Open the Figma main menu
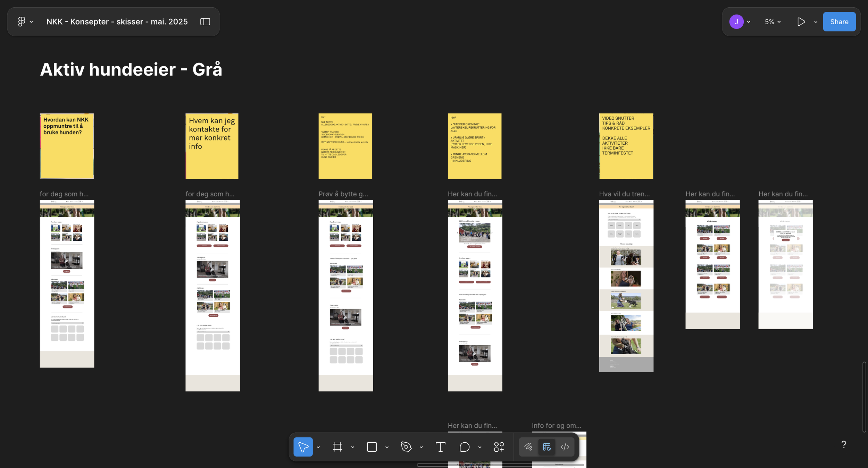 pyautogui.click(x=22, y=22)
